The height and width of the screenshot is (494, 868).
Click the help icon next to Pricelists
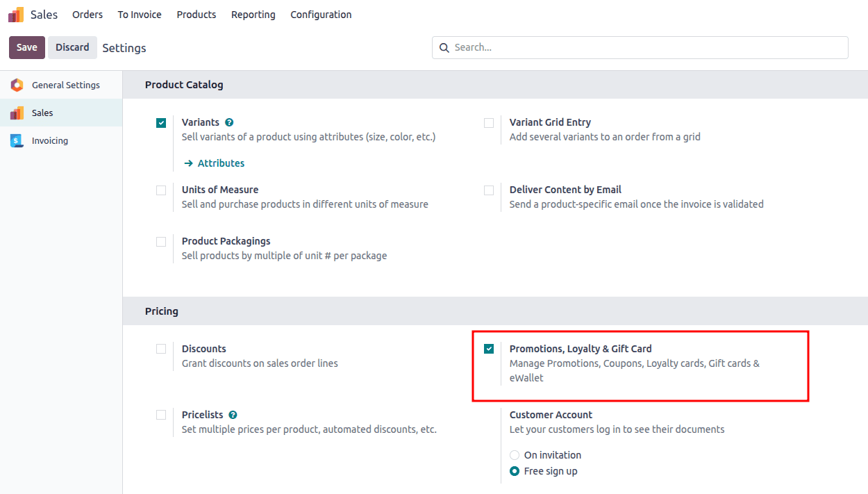(233, 414)
